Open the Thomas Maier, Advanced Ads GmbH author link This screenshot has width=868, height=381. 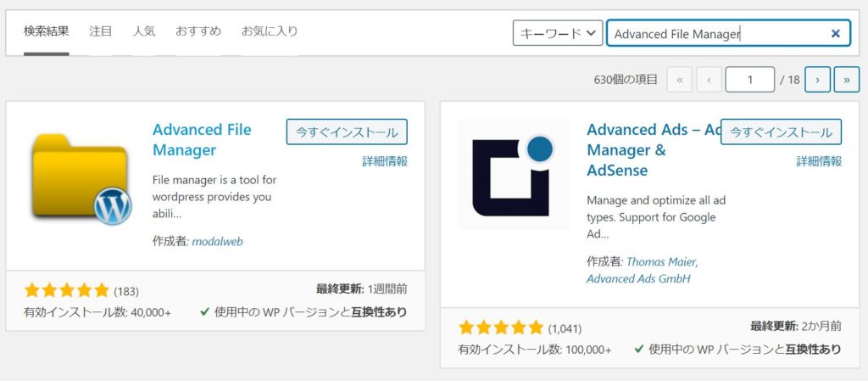(643, 270)
